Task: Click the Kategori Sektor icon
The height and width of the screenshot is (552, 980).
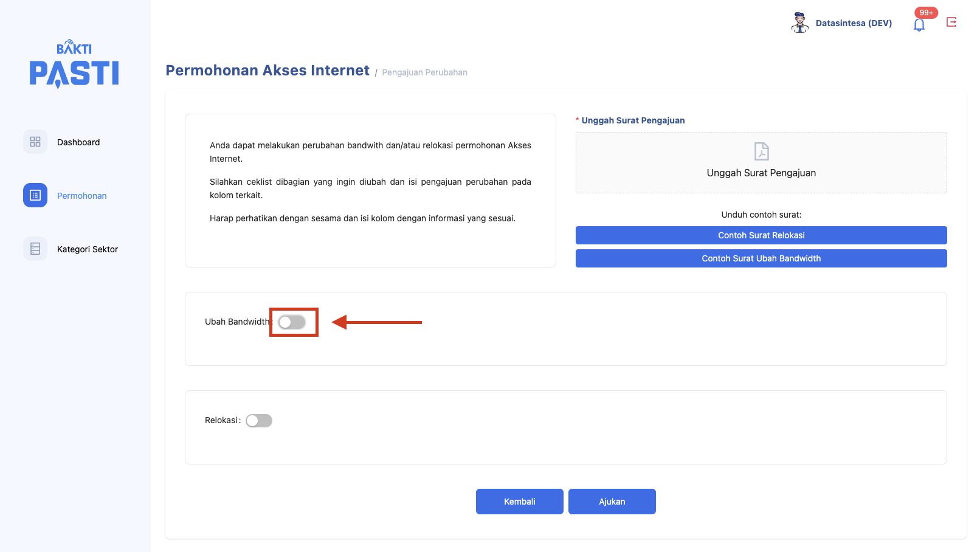Action: tap(35, 249)
